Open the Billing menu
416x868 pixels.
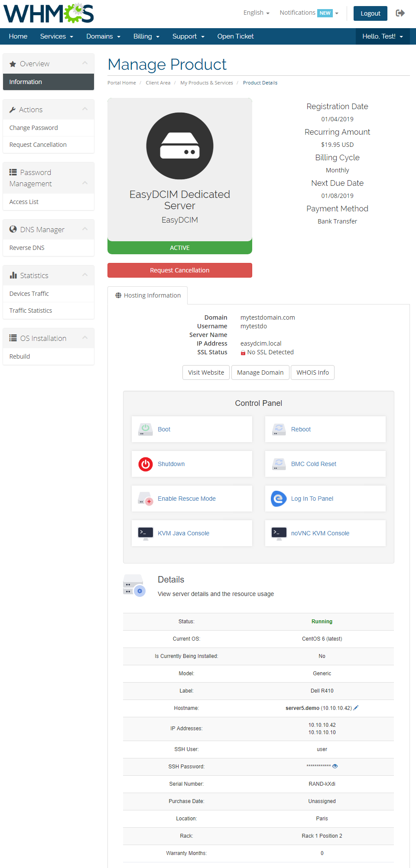pos(146,36)
